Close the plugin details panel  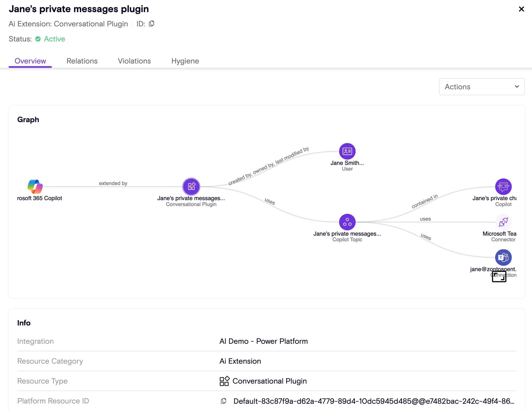521,9
